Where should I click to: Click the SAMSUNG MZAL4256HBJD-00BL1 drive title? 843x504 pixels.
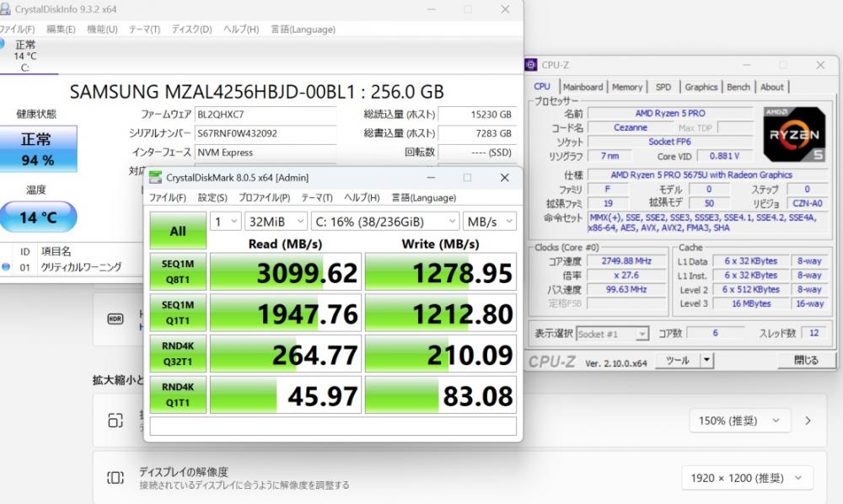click(257, 92)
